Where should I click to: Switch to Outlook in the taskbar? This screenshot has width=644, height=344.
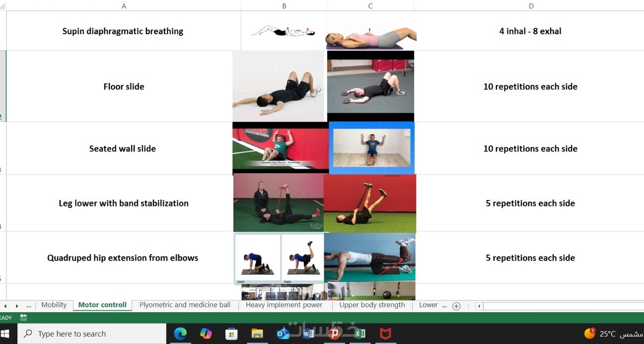tap(283, 334)
